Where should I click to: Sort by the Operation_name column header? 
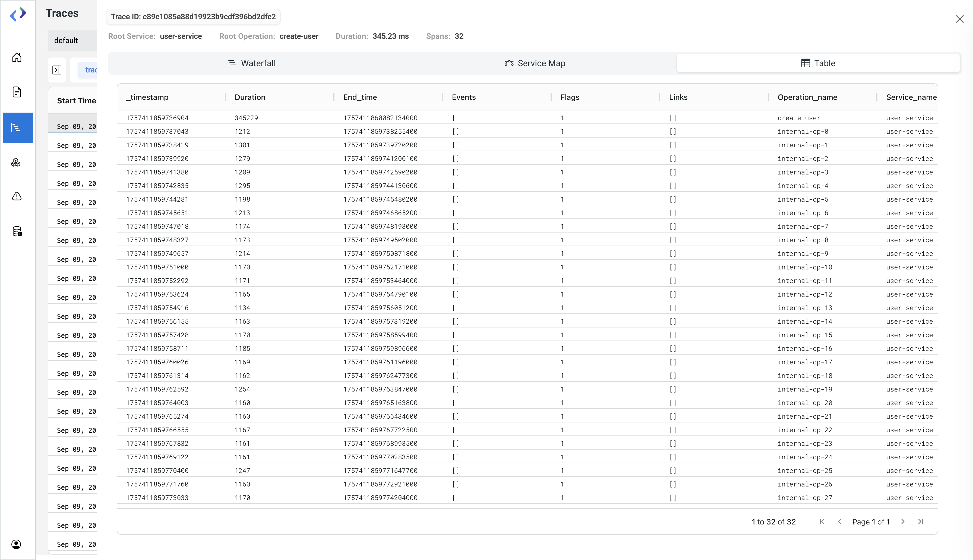point(807,97)
